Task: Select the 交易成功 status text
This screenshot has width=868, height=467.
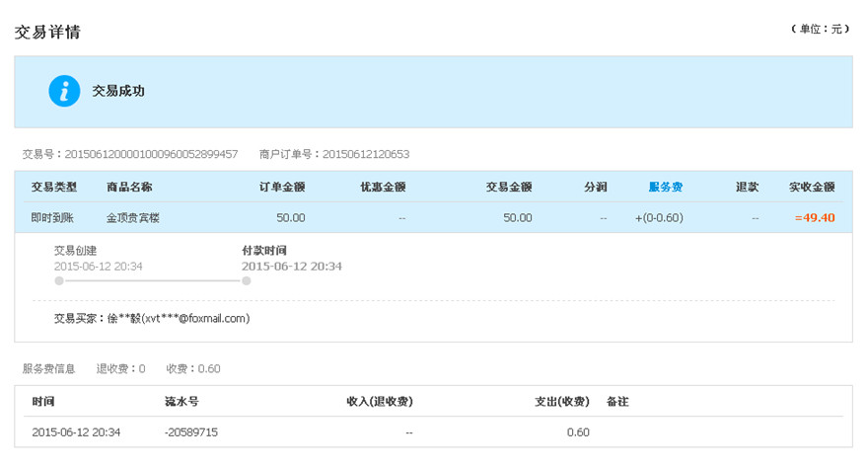Action: pos(118,91)
